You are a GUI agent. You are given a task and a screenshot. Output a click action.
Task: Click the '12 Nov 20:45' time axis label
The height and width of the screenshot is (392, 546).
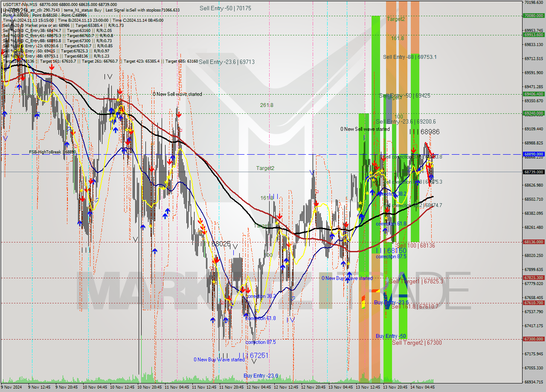(x=313, y=387)
